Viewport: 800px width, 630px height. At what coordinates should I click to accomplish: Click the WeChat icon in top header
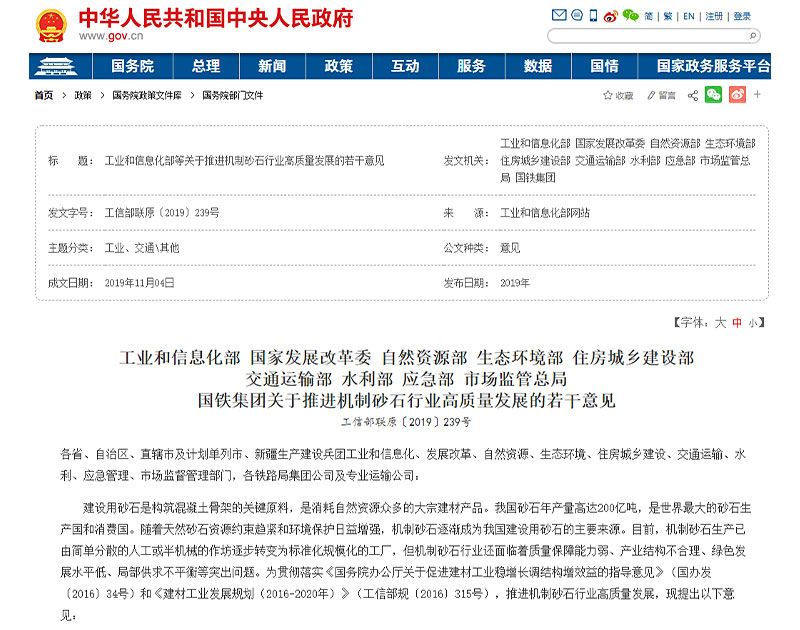click(630, 16)
